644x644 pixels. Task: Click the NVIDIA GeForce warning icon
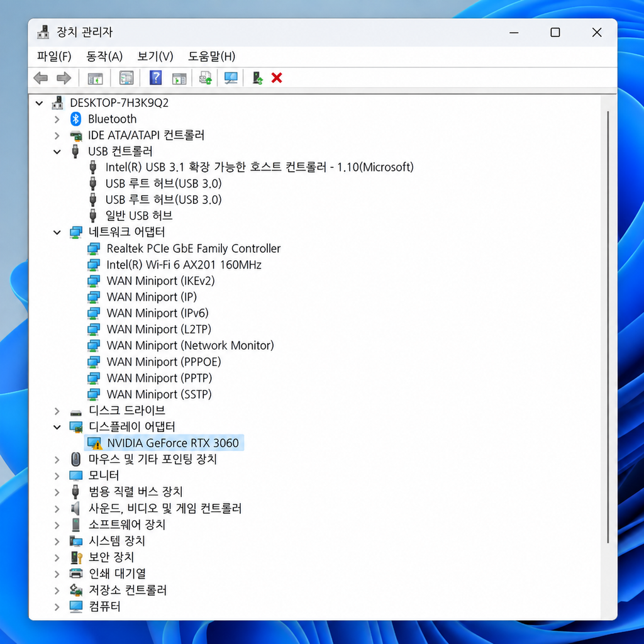pyautogui.click(x=95, y=443)
